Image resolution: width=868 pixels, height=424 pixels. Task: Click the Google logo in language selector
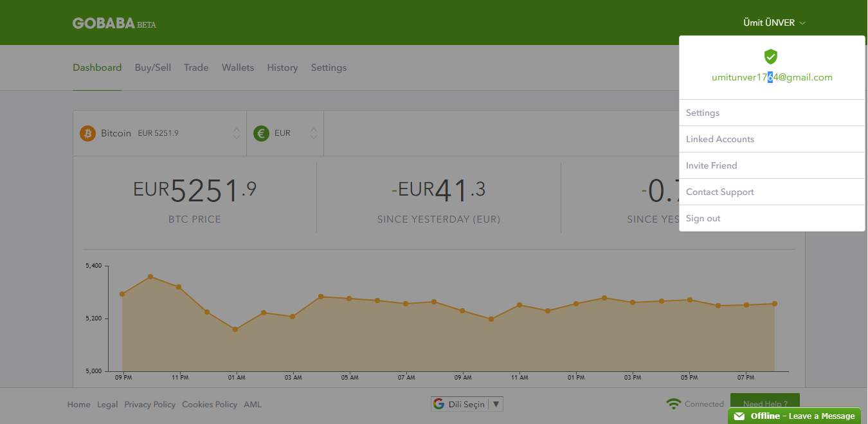point(439,404)
